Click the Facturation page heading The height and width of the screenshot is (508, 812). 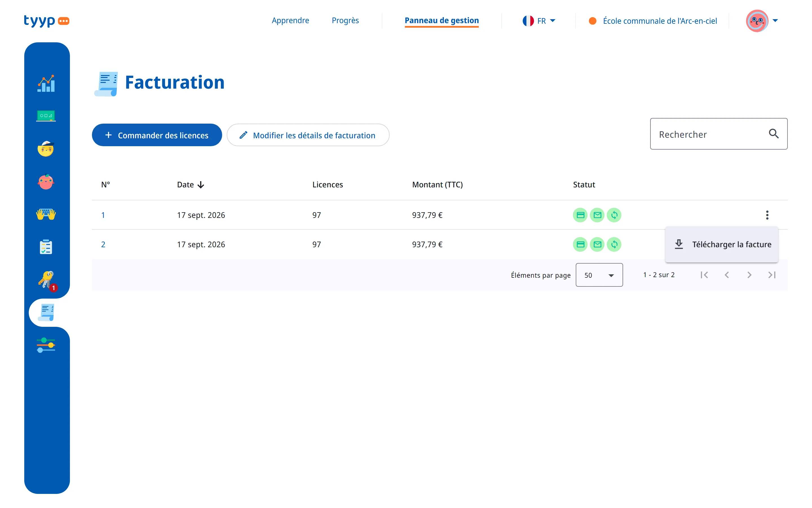click(175, 83)
